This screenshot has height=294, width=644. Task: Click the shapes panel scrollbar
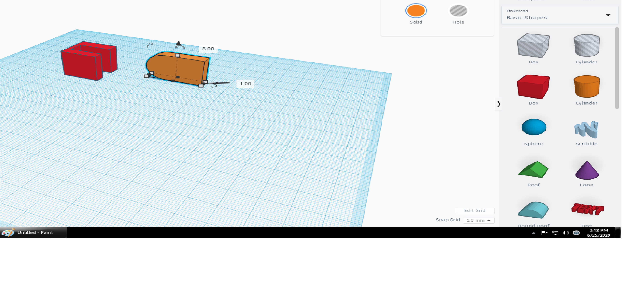617,68
